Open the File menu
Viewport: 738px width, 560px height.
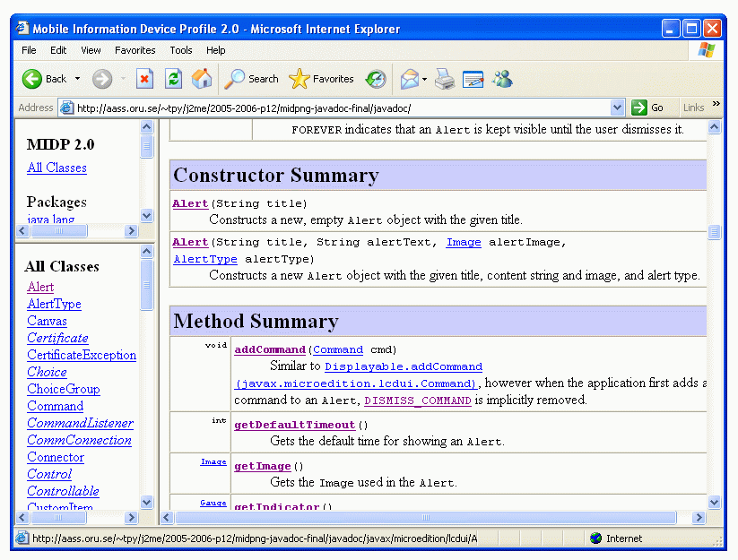[x=29, y=50]
